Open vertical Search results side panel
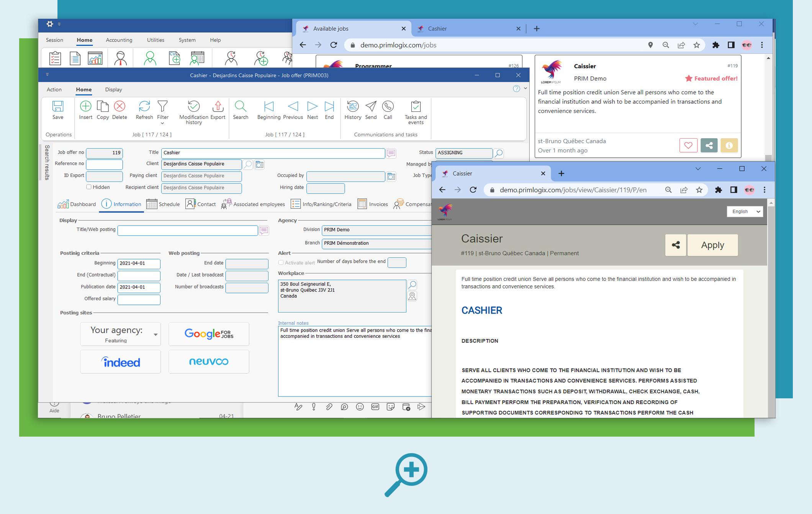The image size is (812, 514). click(x=47, y=162)
